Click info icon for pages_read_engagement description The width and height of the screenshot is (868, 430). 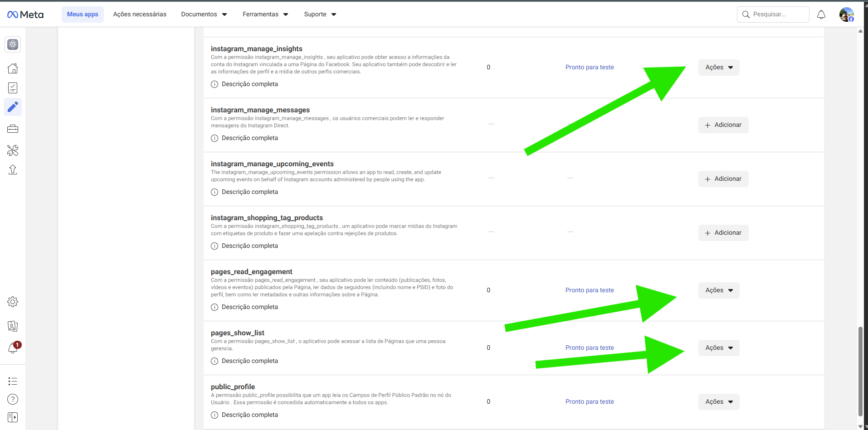(215, 307)
